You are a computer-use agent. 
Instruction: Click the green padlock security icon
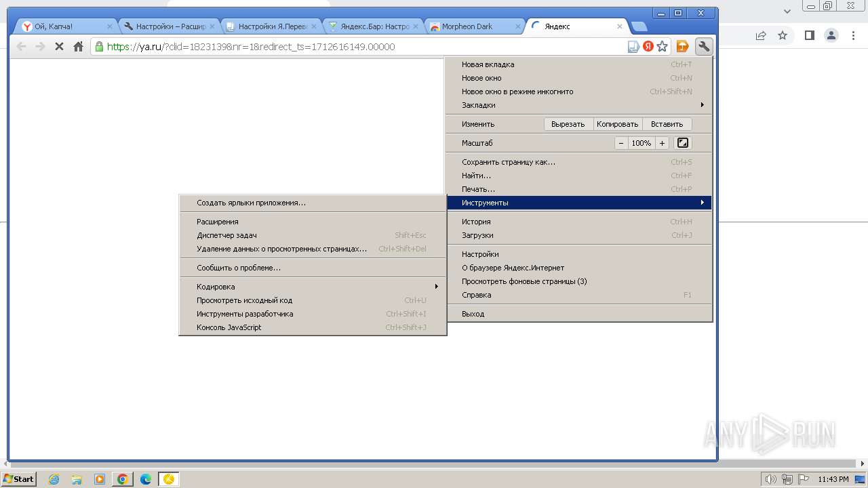[x=100, y=46]
